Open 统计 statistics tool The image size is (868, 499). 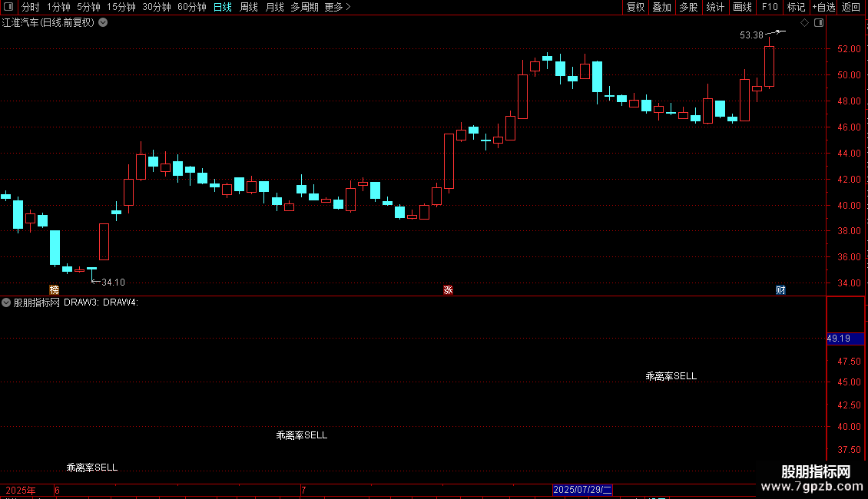714,7
